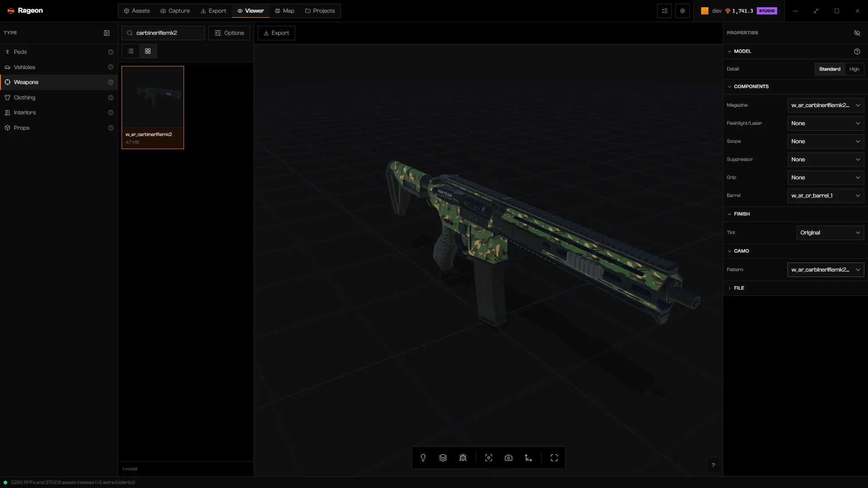Image resolution: width=868 pixels, height=488 pixels.
Task: Open the Magazine component dropdown
Action: pos(826,105)
